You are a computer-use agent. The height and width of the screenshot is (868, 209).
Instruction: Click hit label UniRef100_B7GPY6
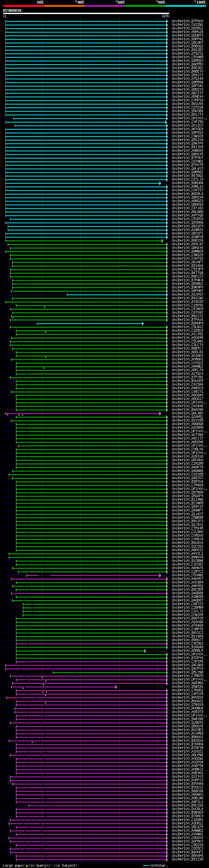point(187,658)
